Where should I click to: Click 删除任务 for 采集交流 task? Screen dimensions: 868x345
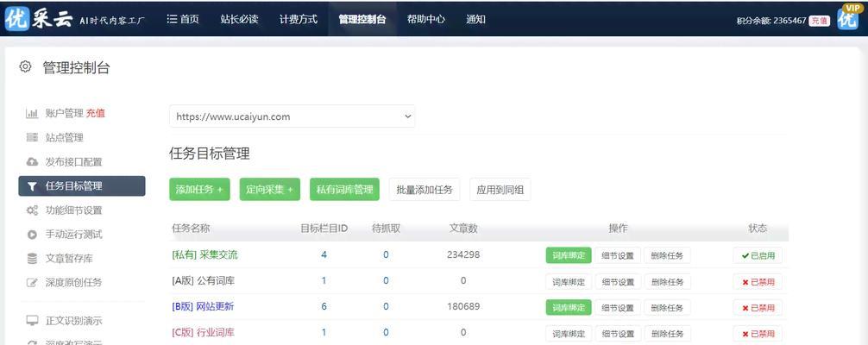(667, 256)
